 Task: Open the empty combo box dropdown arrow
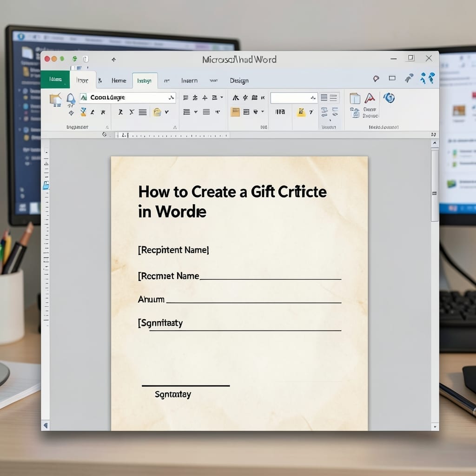coord(313,98)
